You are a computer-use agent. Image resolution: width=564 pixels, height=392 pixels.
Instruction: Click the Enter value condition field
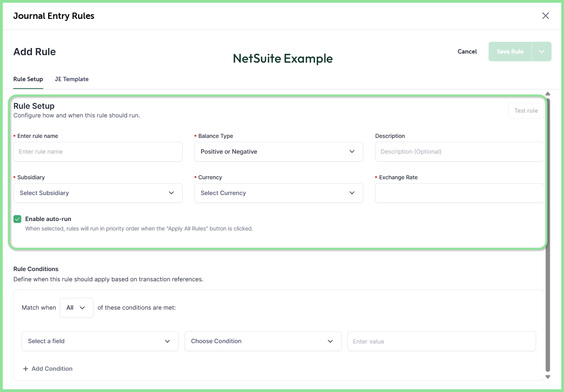click(x=442, y=341)
